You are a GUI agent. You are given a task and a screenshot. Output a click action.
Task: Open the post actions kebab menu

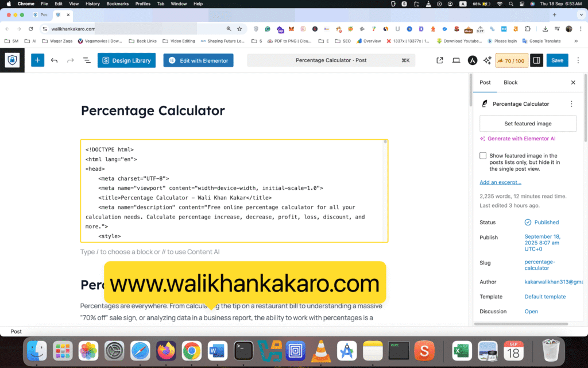click(x=572, y=103)
